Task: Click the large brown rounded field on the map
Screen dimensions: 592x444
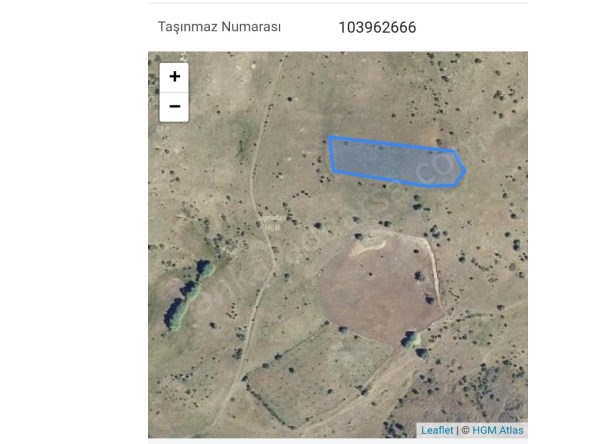Action: point(378,289)
